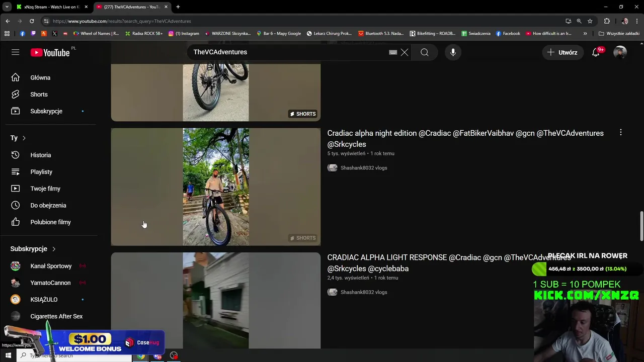
Task: Close the xNzq Stream tab
Action: tap(86, 7)
